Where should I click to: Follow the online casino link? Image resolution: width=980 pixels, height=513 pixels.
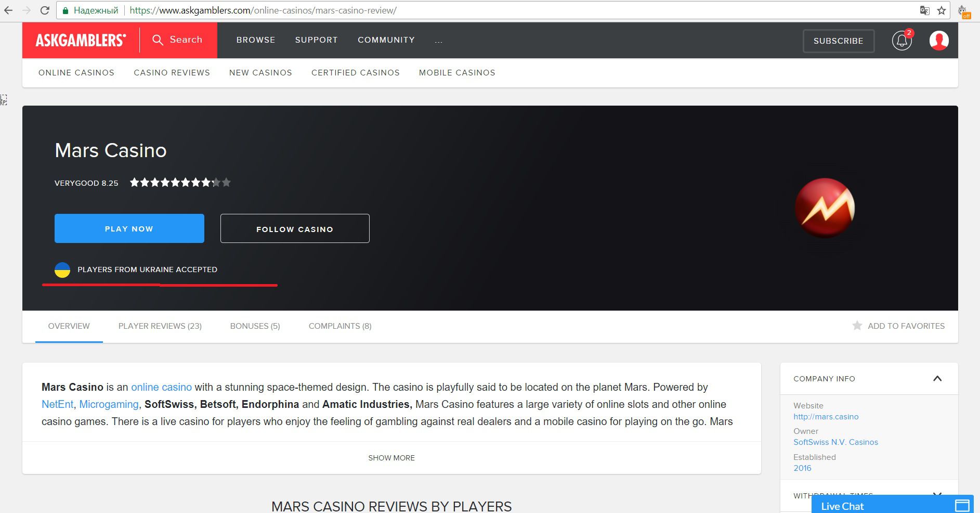pos(162,387)
